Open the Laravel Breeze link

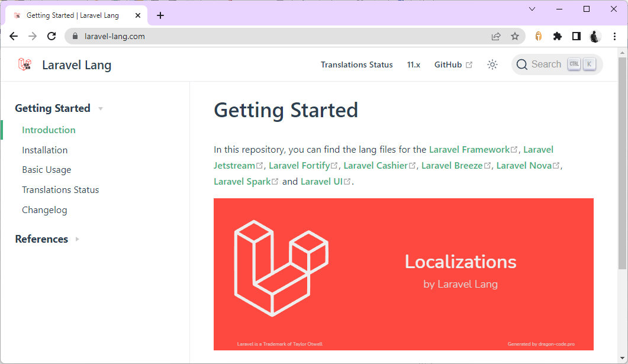[456, 165]
